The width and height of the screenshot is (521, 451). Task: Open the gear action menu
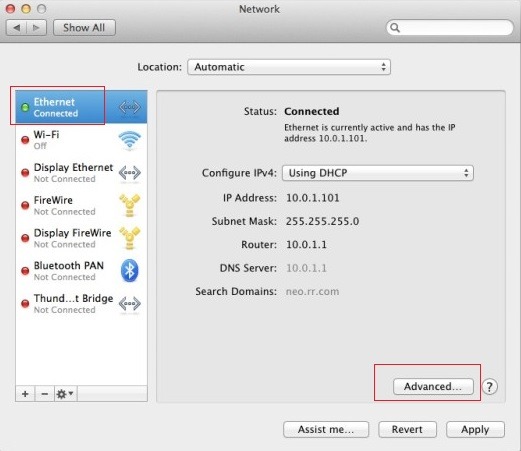coord(65,394)
